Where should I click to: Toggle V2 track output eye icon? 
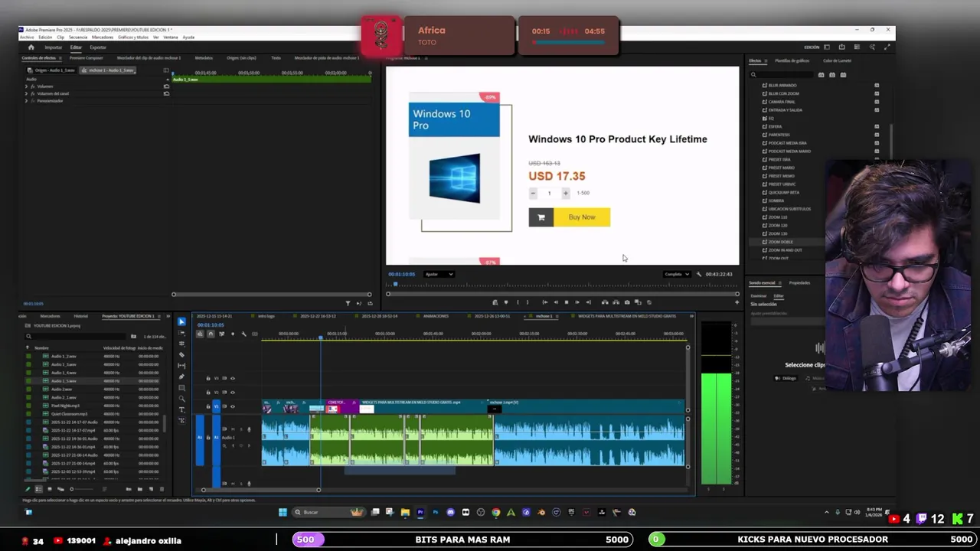click(x=233, y=393)
